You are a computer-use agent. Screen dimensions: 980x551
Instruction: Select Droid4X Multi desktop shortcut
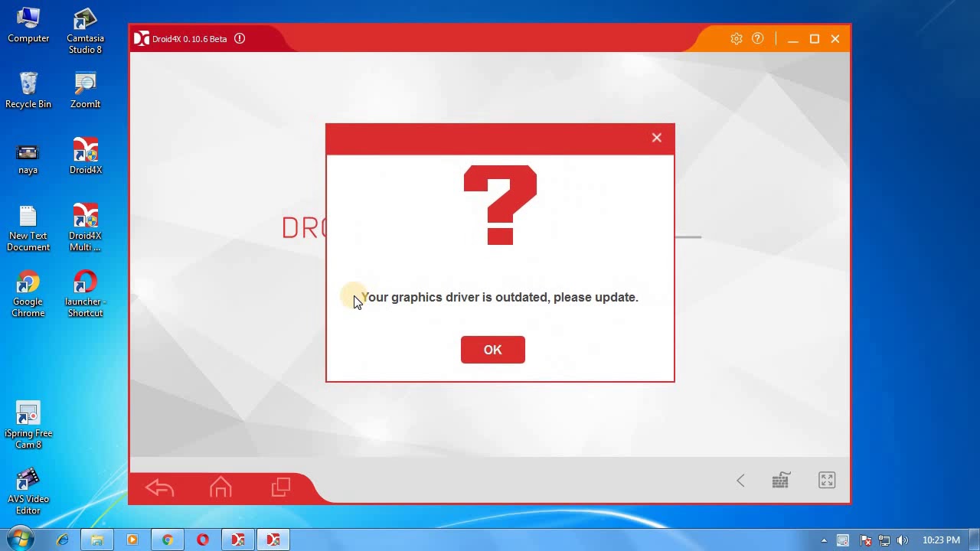pos(85,228)
